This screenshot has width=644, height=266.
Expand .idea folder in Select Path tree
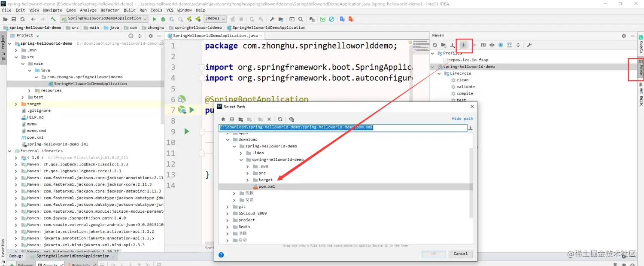tap(241, 153)
